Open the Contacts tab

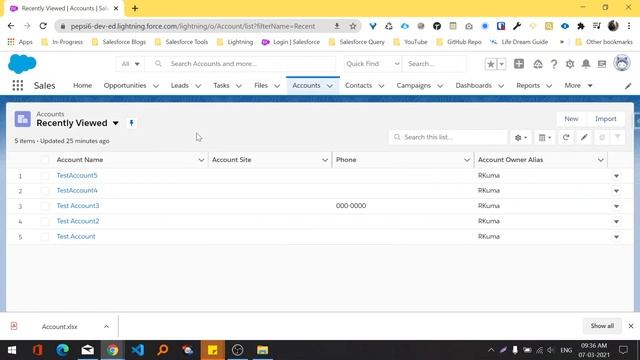click(x=358, y=85)
